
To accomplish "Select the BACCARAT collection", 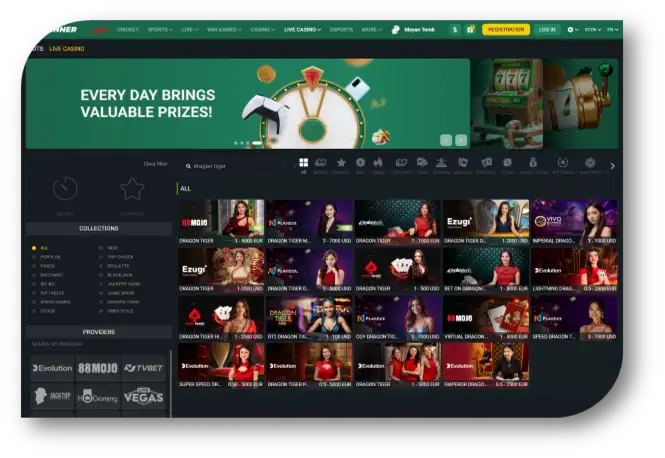I will 51,275.
